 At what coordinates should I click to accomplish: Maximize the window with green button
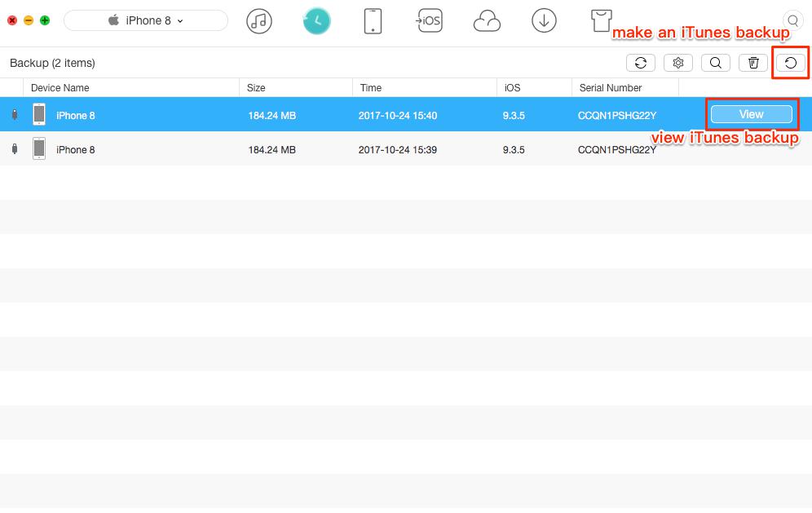(45, 20)
